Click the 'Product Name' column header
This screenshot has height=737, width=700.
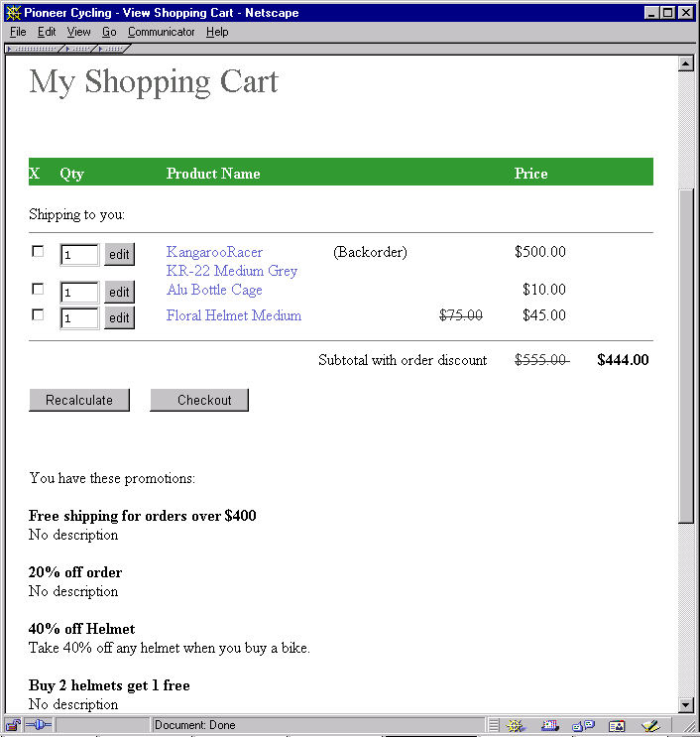[x=213, y=174]
